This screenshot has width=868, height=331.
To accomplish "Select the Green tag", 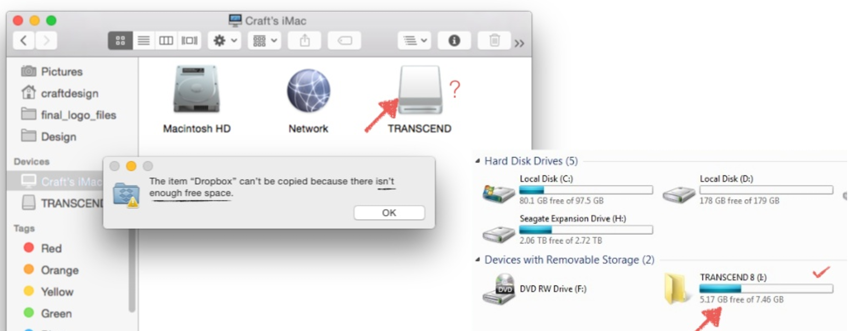I will (48, 313).
